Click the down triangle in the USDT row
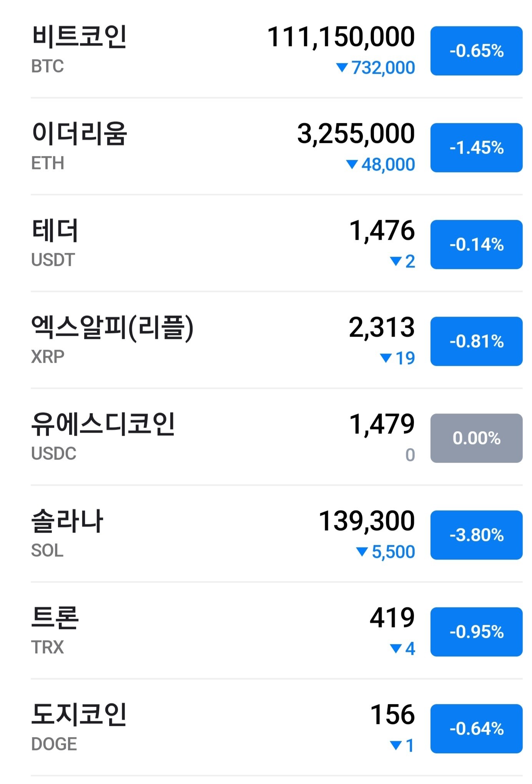 [x=396, y=262]
